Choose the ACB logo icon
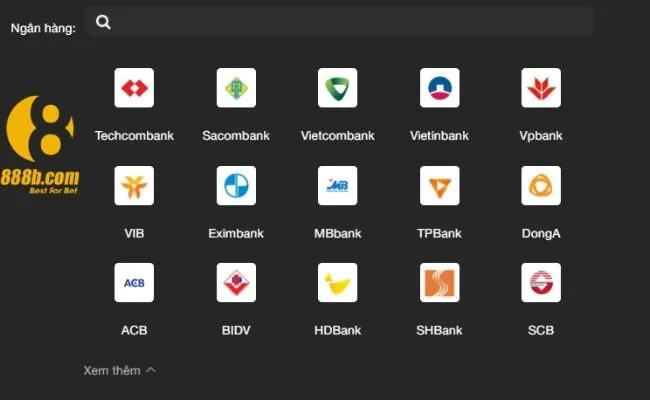The width and height of the screenshot is (650, 400). click(134, 283)
